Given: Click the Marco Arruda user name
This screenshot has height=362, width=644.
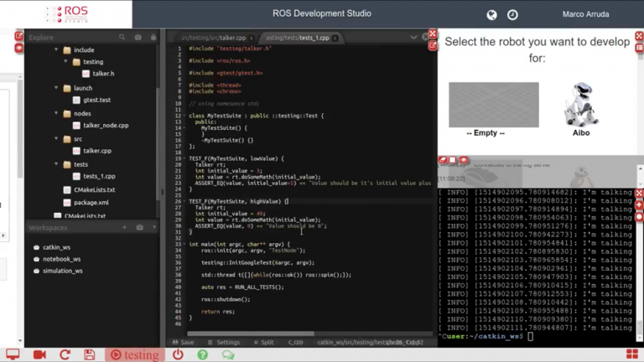Looking at the screenshot, I should pyautogui.click(x=585, y=14).
